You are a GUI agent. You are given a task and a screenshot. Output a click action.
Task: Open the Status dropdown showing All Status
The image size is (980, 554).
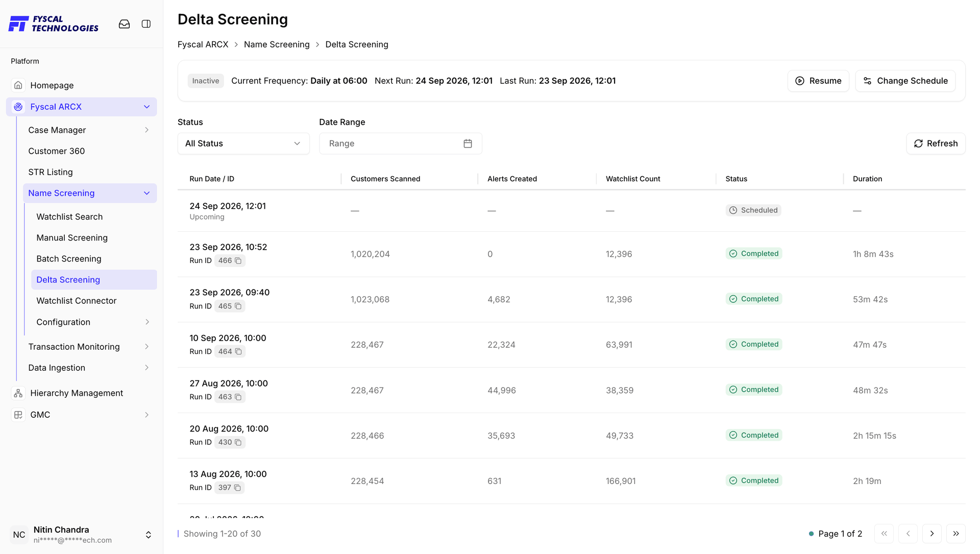243,143
